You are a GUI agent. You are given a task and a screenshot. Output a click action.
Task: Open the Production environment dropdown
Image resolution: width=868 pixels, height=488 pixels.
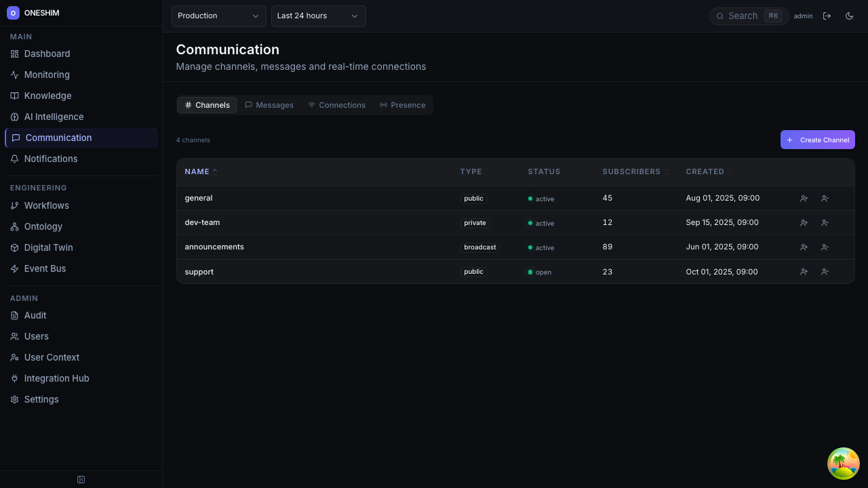click(218, 16)
